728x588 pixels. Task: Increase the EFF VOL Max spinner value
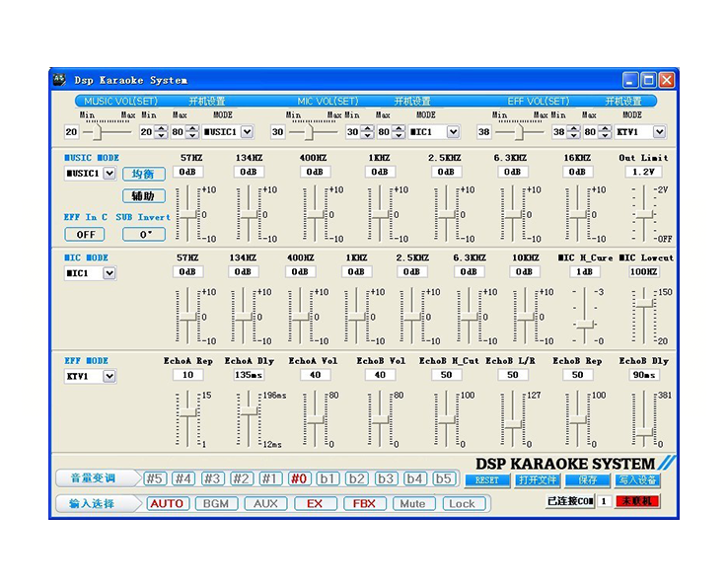[x=605, y=128]
